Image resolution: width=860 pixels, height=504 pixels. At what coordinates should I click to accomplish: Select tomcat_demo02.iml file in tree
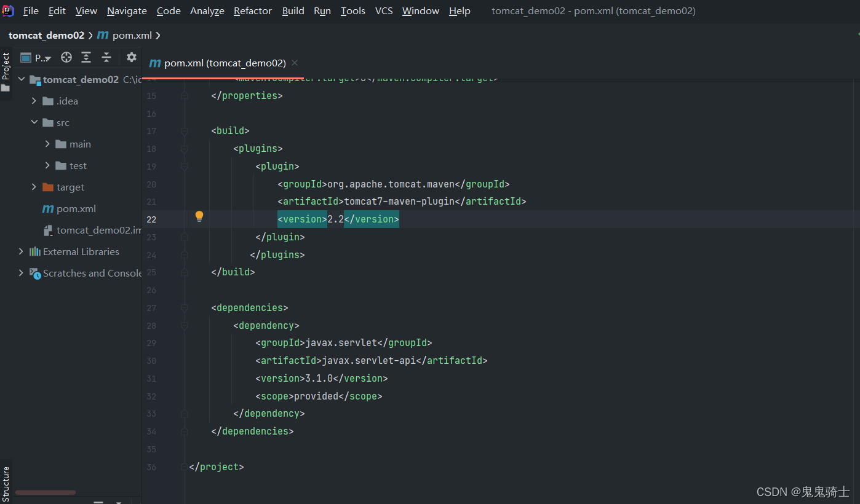point(92,230)
